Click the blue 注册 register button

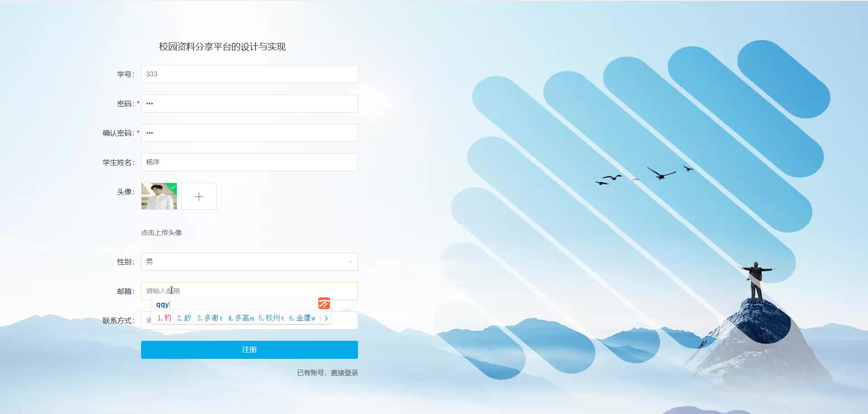tap(250, 350)
